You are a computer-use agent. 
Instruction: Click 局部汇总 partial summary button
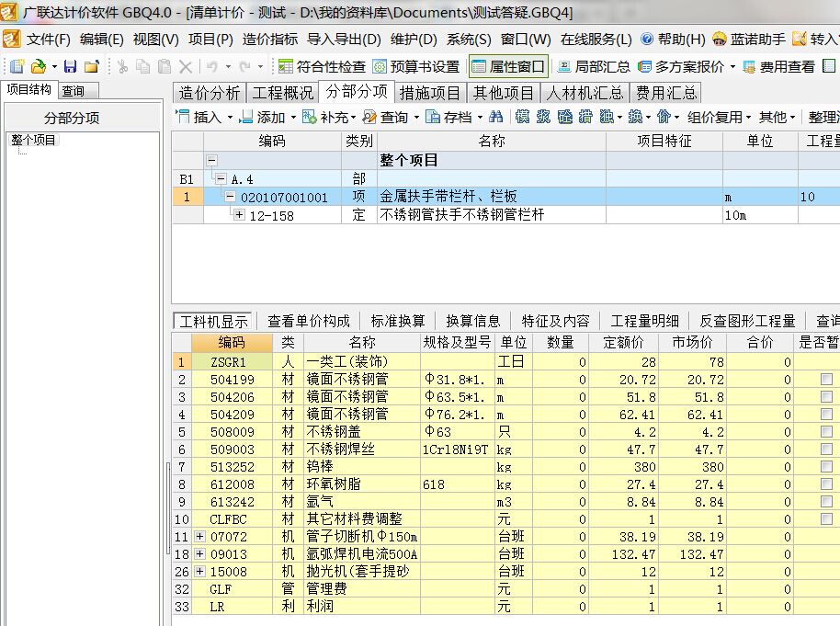pyautogui.click(x=594, y=66)
